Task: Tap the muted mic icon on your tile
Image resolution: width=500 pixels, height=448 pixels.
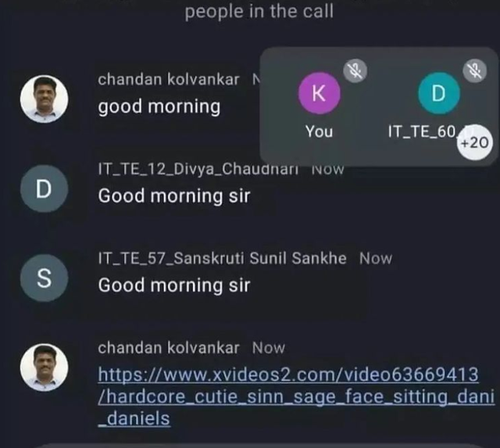Action: (355, 71)
